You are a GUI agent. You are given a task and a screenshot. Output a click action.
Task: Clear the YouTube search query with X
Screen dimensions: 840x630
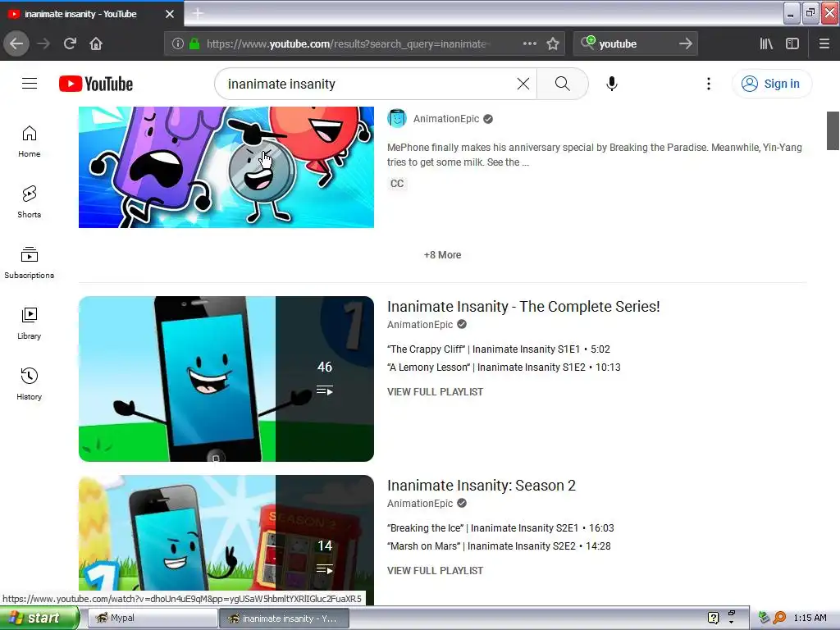click(x=523, y=84)
